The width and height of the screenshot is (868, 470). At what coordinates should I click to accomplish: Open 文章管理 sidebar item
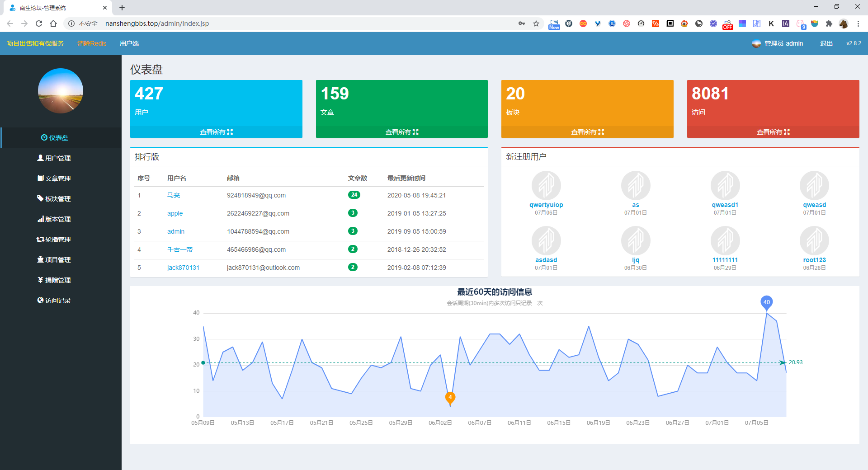(54, 179)
